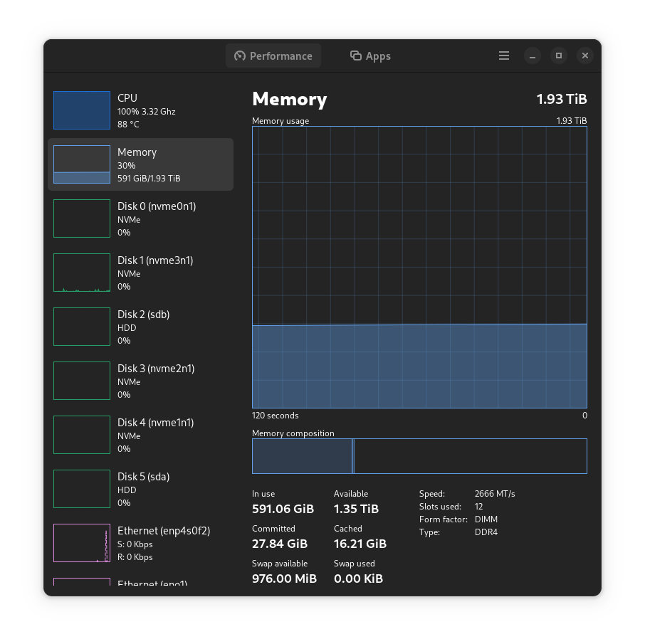
Task: Switch to the Apps tab
Action: tap(370, 56)
